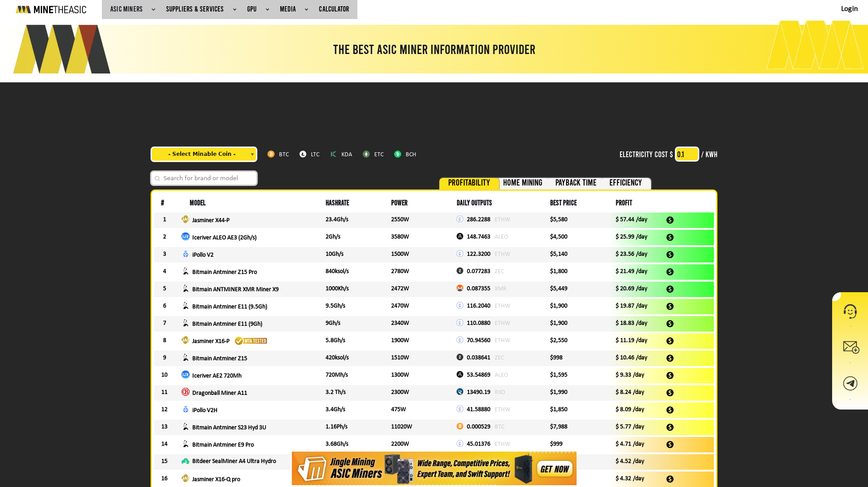Open the iPollo V2H model page
The width and height of the screenshot is (868, 487).
tap(205, 410)
